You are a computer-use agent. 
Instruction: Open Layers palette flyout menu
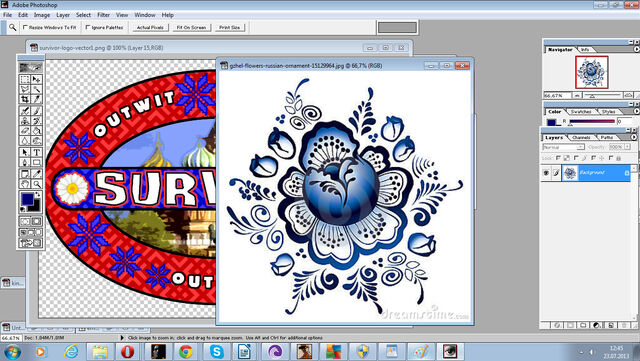pos(633,137)
